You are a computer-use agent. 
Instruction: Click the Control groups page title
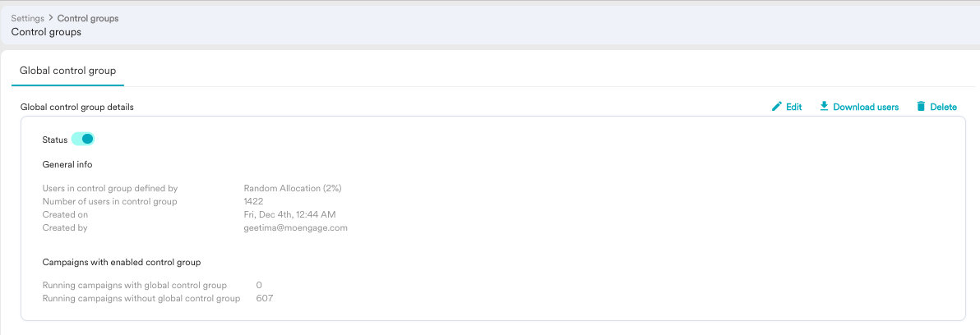pyautogui.click(x=46, y=32)
